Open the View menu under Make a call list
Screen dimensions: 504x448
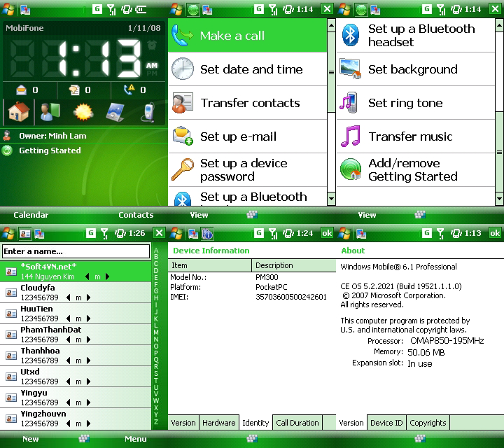click(x=199, y=215)
